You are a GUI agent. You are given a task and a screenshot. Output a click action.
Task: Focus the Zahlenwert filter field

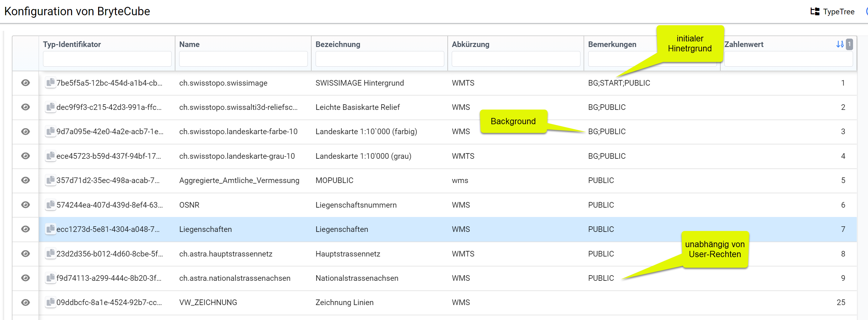tap(789, 59)
